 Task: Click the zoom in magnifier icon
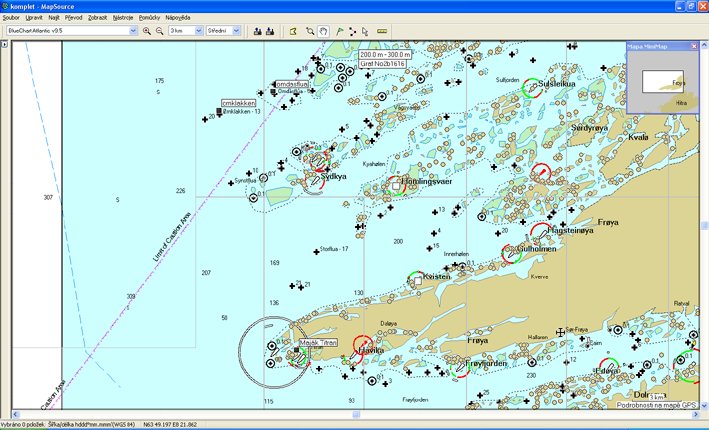tap(147, 31)
